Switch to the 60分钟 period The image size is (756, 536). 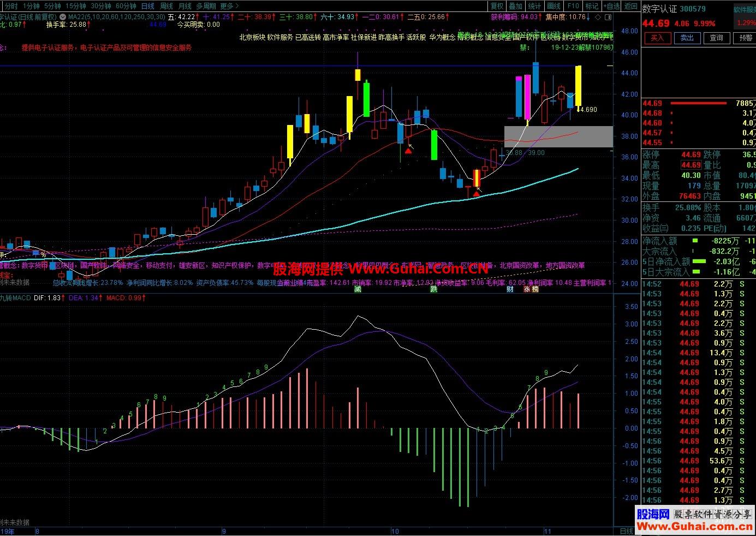(126, 6)
